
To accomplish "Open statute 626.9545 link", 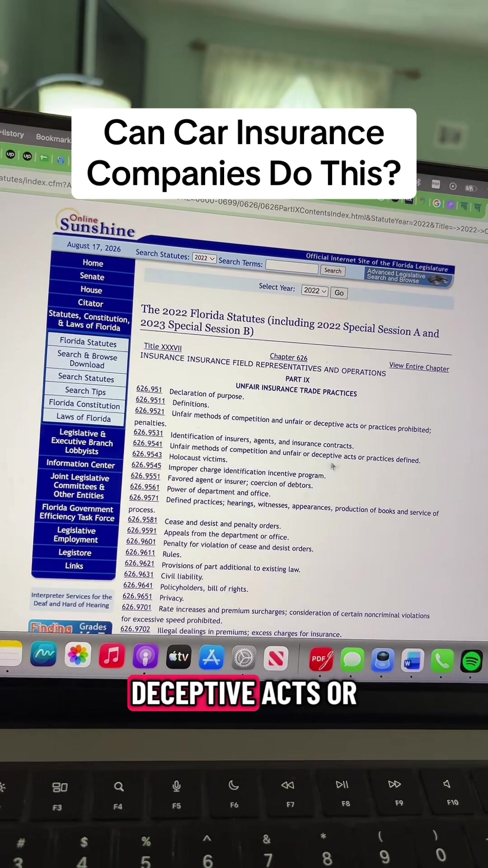I will click(146, 465).
